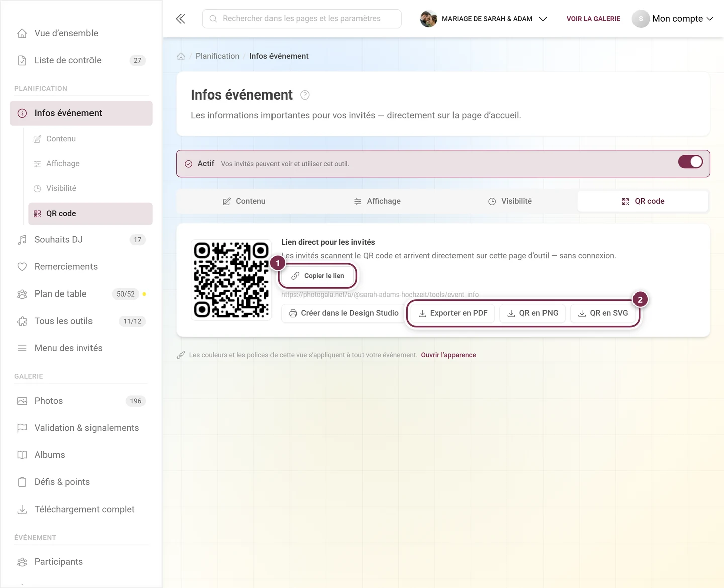
Task: Switch to the Affichage tab
Action: pyautogui.click(x=377, y=201)
